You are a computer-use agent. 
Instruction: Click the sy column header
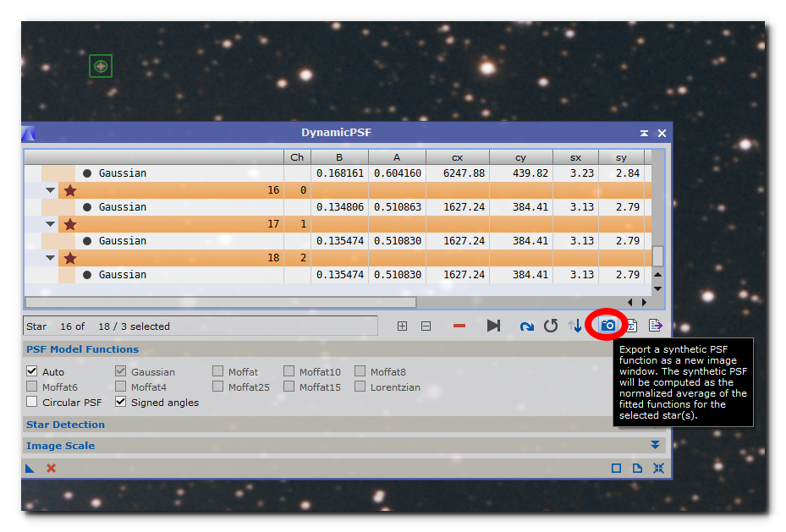point(622,157)
